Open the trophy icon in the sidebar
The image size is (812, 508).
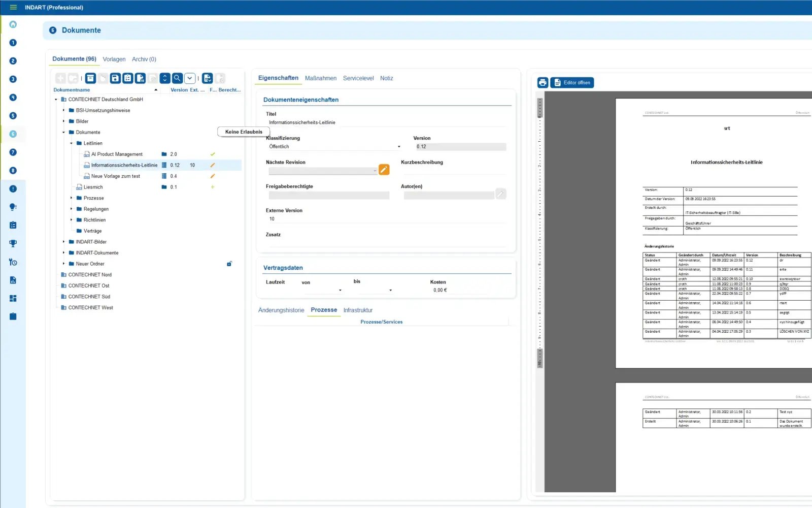tap(13, 243)
